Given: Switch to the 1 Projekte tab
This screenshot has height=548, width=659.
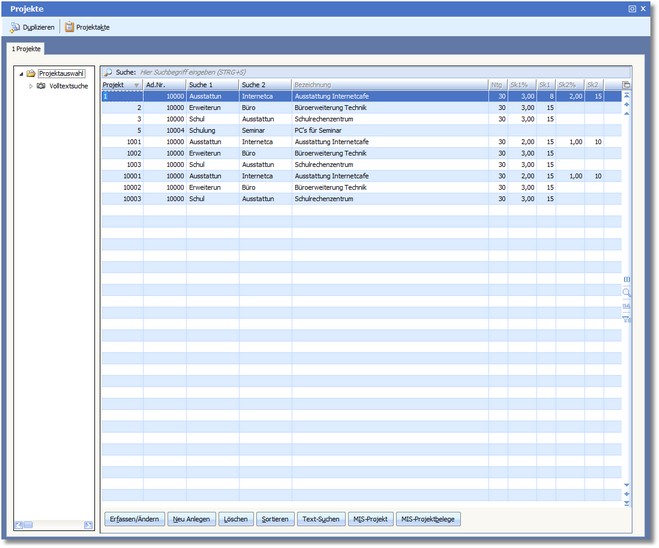Looking at the screenshot, I should [x=27, y=48].
